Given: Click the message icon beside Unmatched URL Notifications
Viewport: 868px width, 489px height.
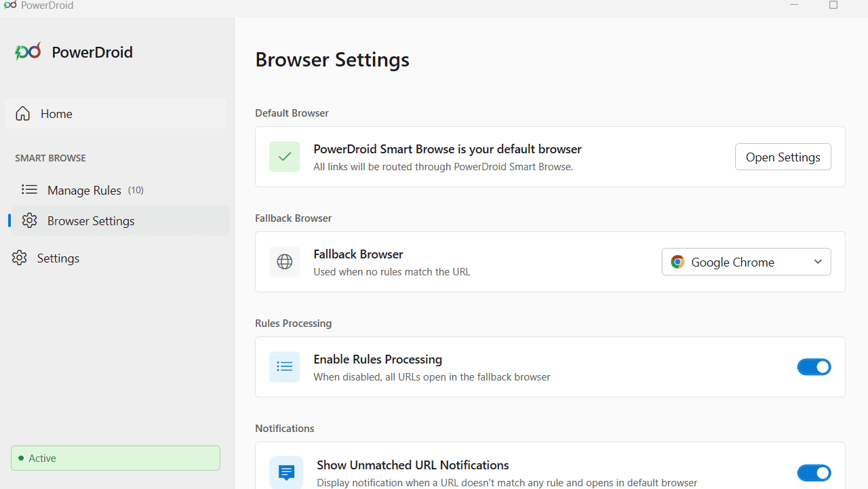Looking at the screenshot, I should tap(286, 473).
